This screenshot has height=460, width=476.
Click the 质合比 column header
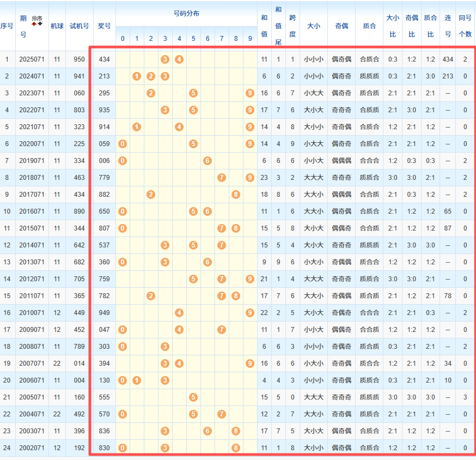pos(430,26)
